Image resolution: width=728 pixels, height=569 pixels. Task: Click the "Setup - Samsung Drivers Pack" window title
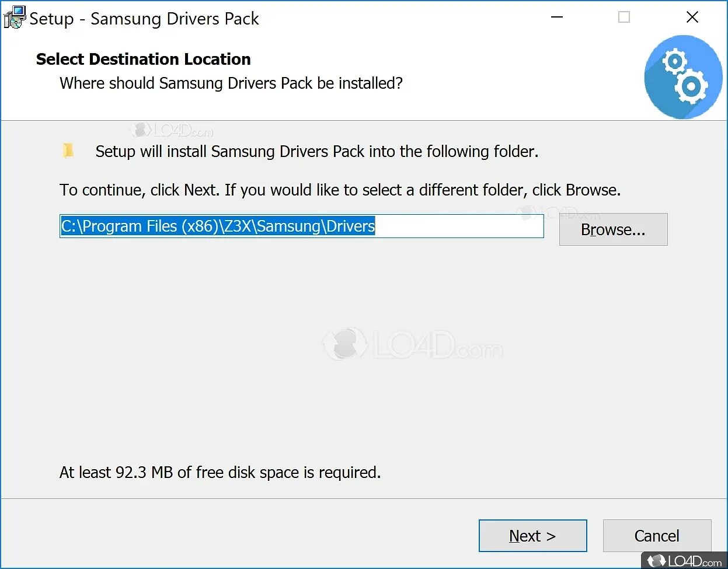click(144, 19)
